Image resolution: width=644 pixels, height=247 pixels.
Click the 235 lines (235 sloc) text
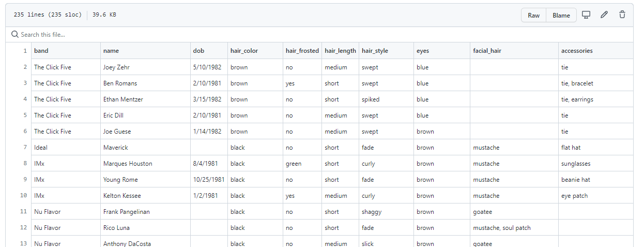tap(48, 15)
